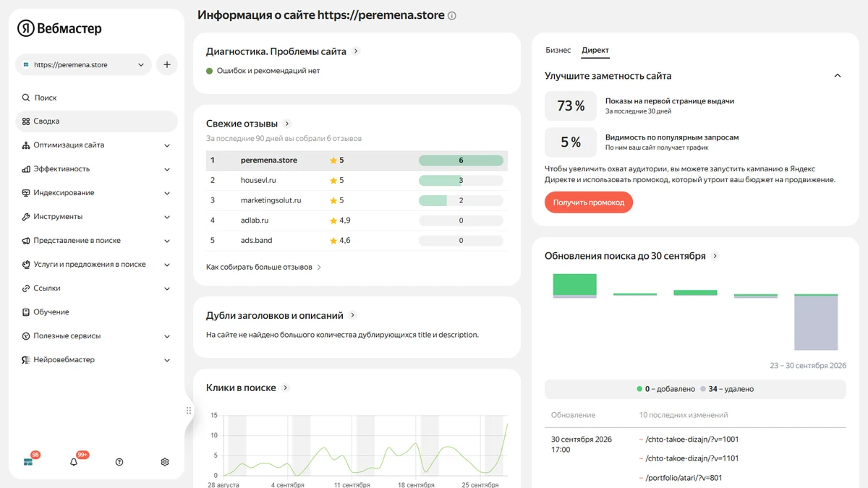This screenshot has width=868, height=488.
Task: Click the Оптимизация сайта sidebar icon
Action: point(26,145)
